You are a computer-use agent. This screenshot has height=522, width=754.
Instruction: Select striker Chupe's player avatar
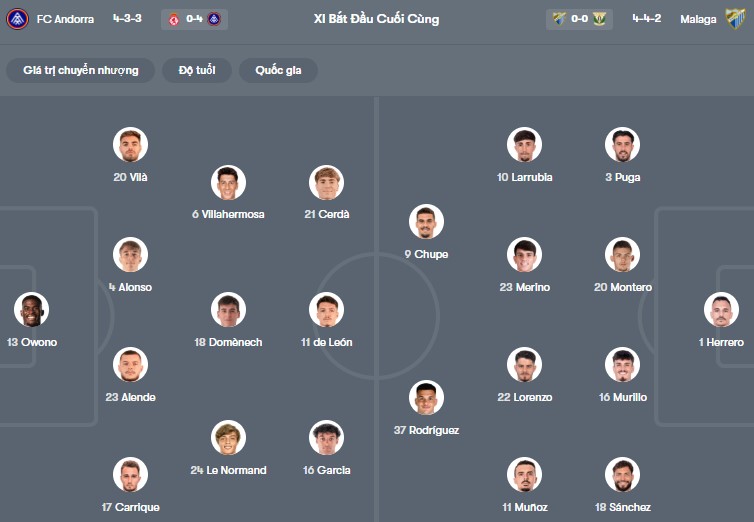click(x=426, y=222)
